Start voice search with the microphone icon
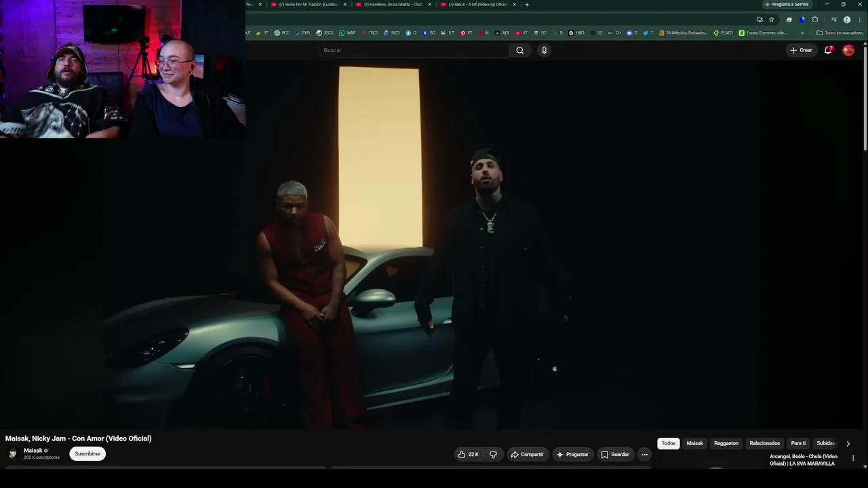868x488 pixels. pyautogui.click(x=544, y=50)
